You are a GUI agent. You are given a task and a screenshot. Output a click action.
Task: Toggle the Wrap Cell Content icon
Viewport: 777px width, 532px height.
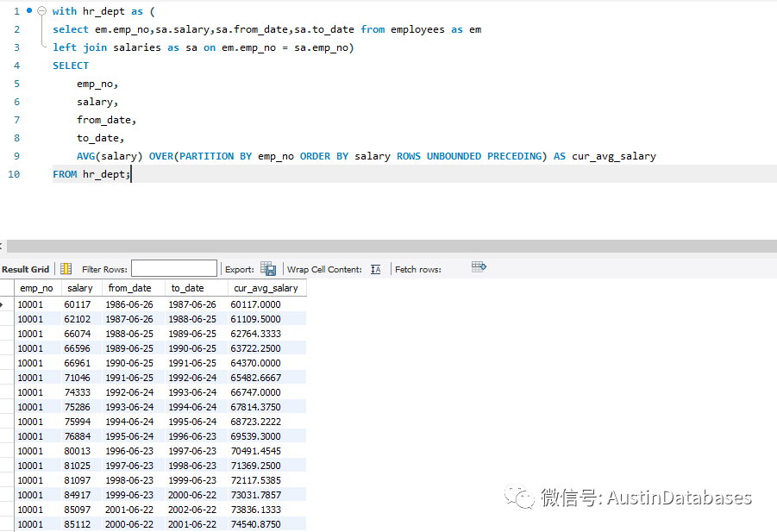point(376,269)
